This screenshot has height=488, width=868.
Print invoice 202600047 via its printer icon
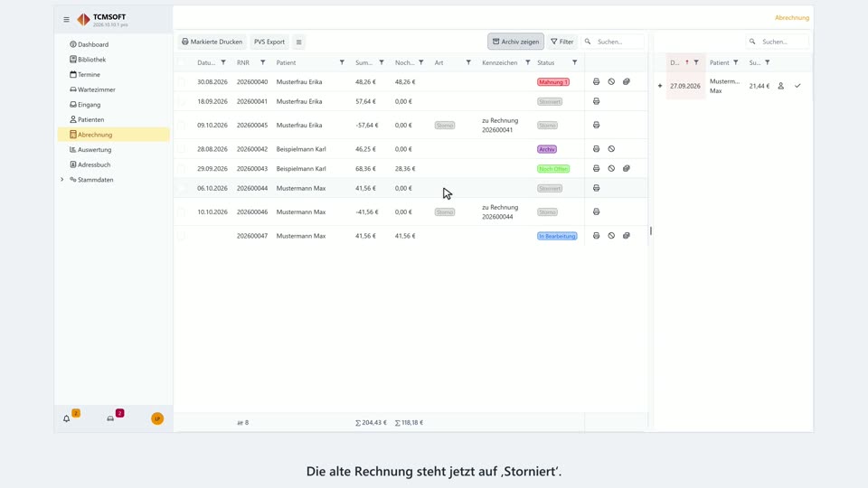pos(596,236)
